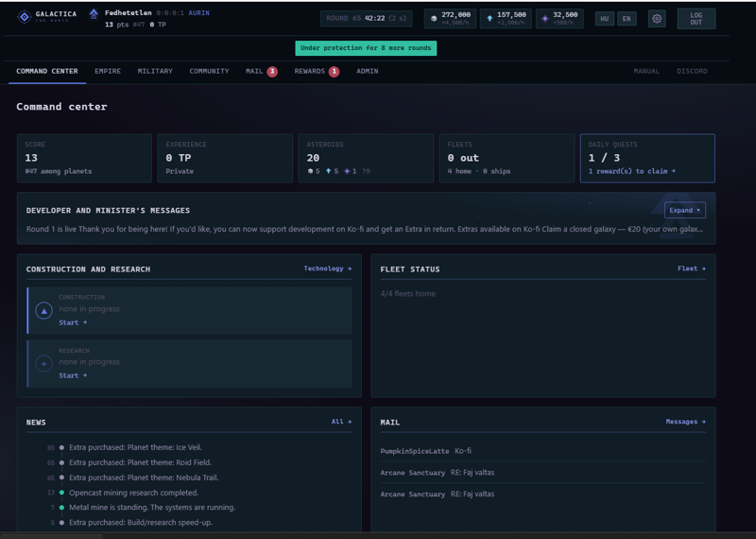
Task: Open the Fleet link in Fleet Status
Action: pyautogui.click(x=692, y=269)
